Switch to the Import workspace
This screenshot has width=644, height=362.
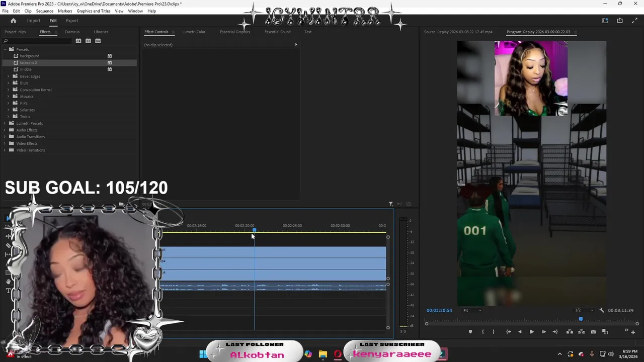coord(34,21)
